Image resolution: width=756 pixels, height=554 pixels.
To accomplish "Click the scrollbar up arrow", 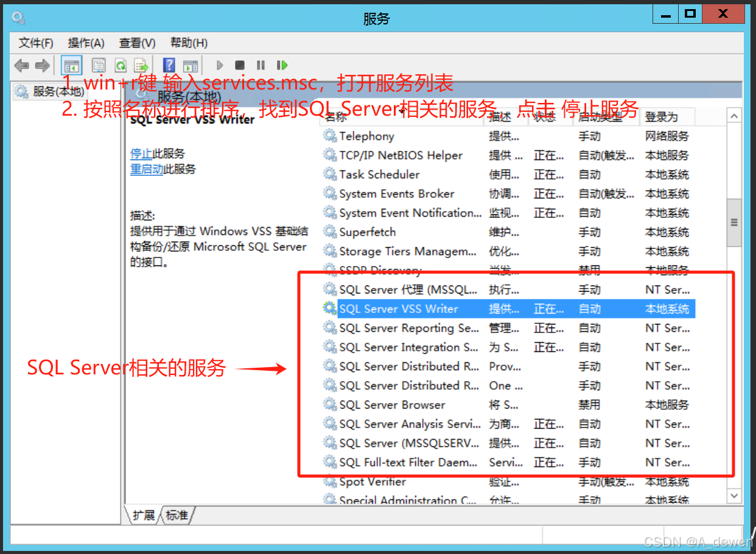I will point(735,116).
